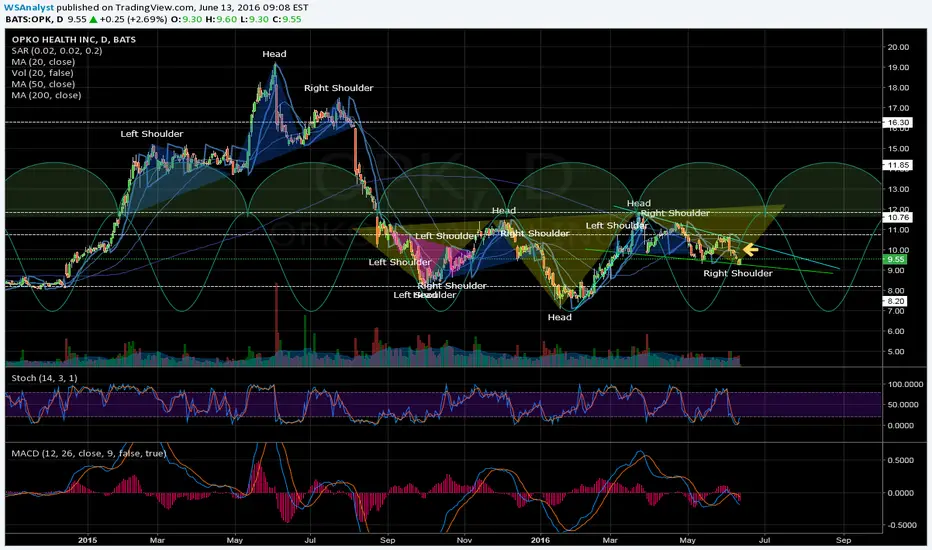The image size is (932, 550).
Task: Select the OPKO HEALTH INC, D, BATS title
Action: [x=74, y=40]
